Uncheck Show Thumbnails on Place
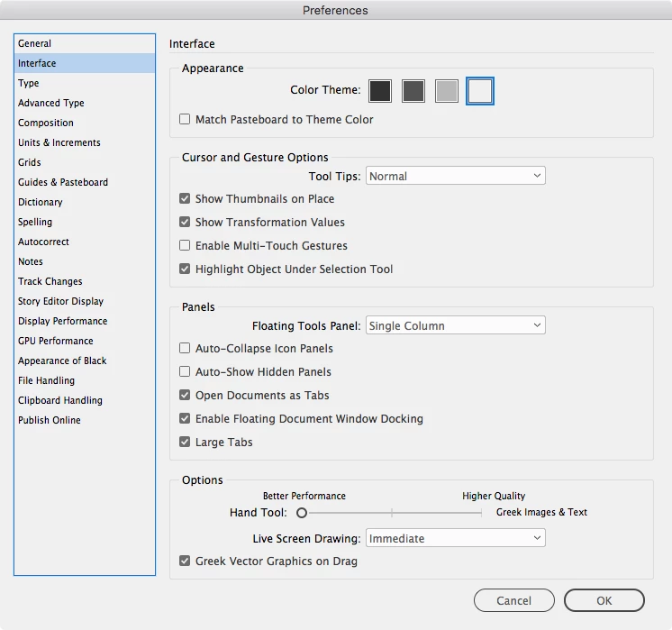 185,198
